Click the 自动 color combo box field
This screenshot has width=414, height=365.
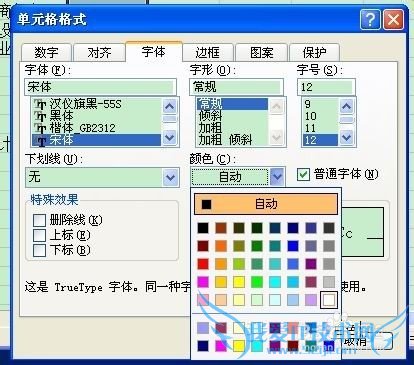[x=230, y=177]
